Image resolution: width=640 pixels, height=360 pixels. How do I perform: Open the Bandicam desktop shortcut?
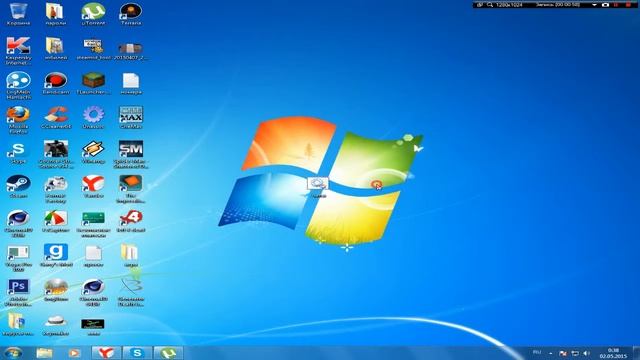coord(56,83)
